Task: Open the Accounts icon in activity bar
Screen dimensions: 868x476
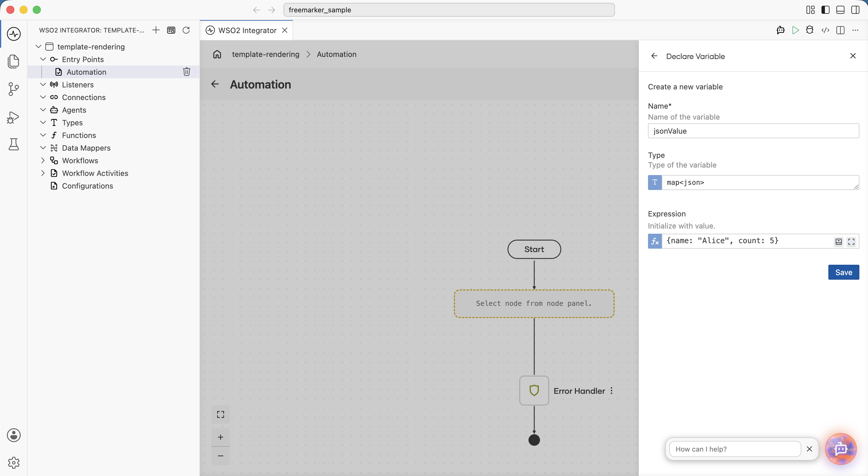Action: click(13, 435)
